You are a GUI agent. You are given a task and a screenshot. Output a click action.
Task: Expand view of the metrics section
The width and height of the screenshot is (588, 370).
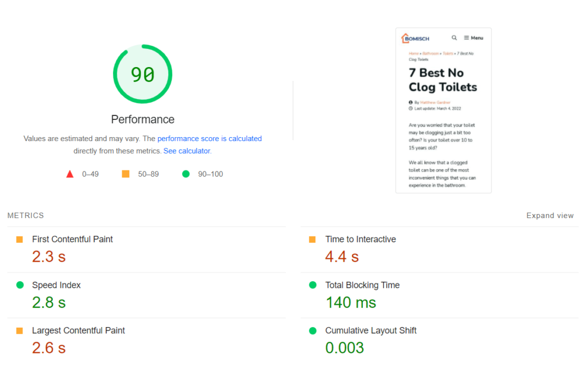point(550,216)
